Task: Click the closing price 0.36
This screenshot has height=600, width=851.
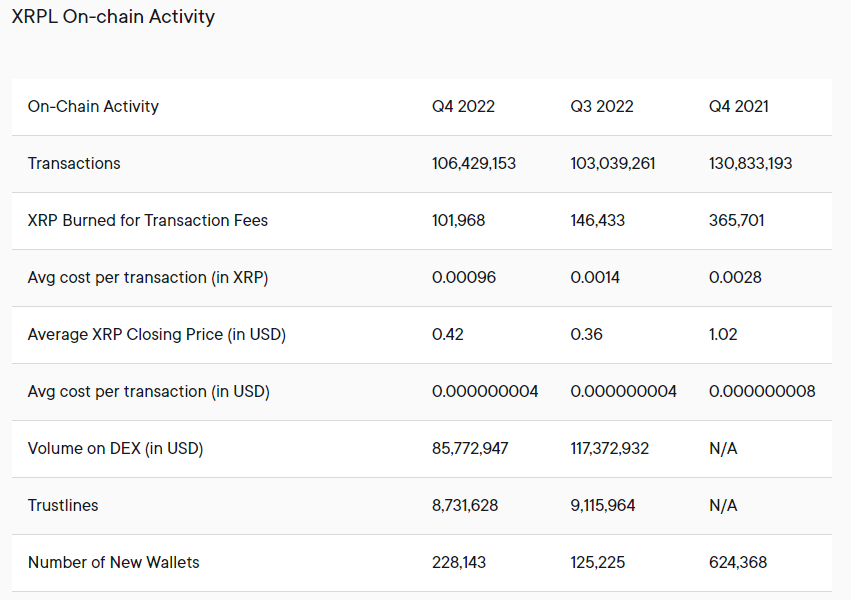Action: (587, 334)
